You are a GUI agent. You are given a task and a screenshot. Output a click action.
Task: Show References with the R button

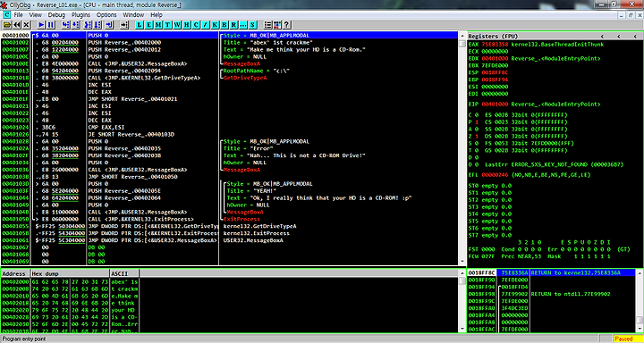(233, 25)
